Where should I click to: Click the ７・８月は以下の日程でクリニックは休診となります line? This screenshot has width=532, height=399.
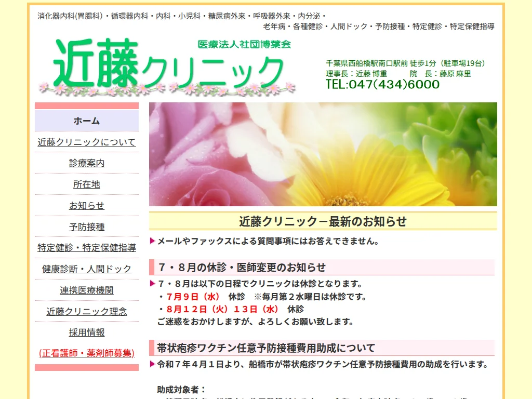point(260,284)
